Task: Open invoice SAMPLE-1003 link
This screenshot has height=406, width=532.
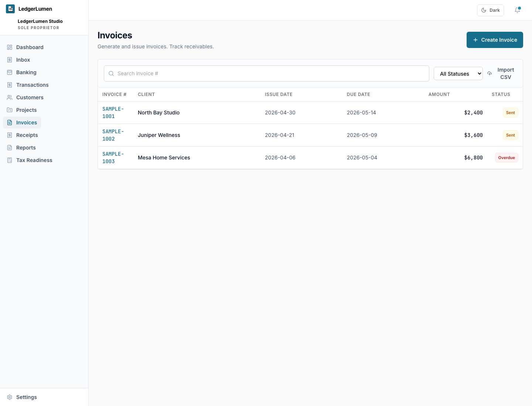Action: point(113,158)
